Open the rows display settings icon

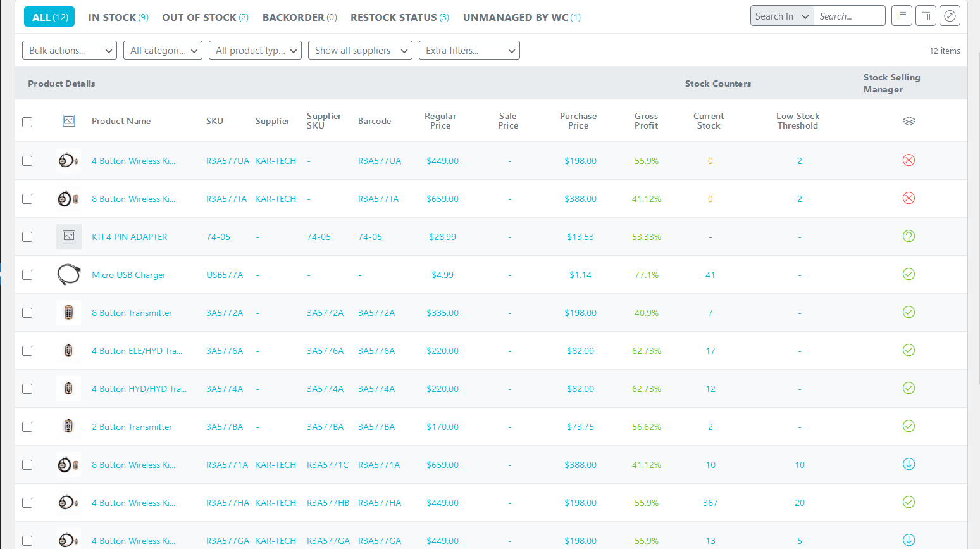pos(902,16)
